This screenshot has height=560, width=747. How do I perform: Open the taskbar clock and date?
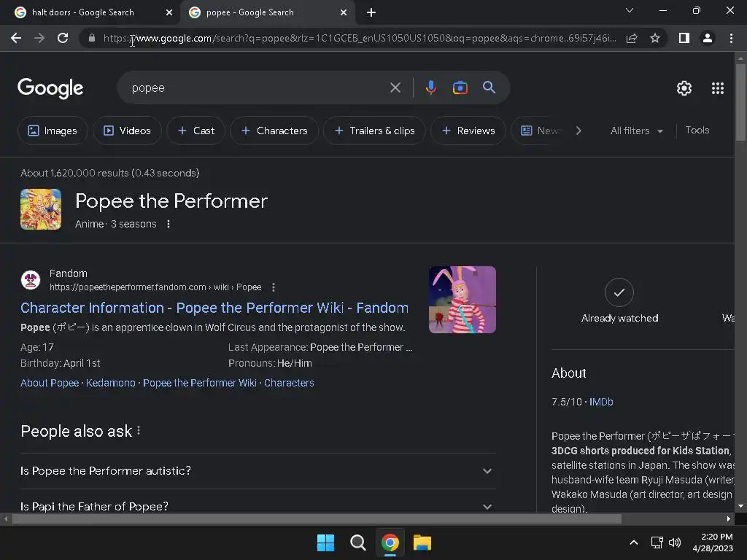coord(713,542)
